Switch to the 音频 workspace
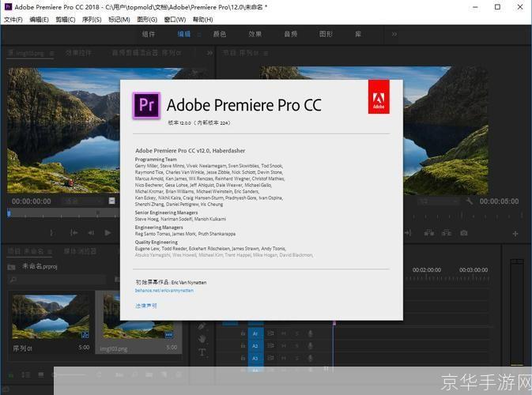The height and width of the screenshot is (395, 532). (x=291, y=34)
